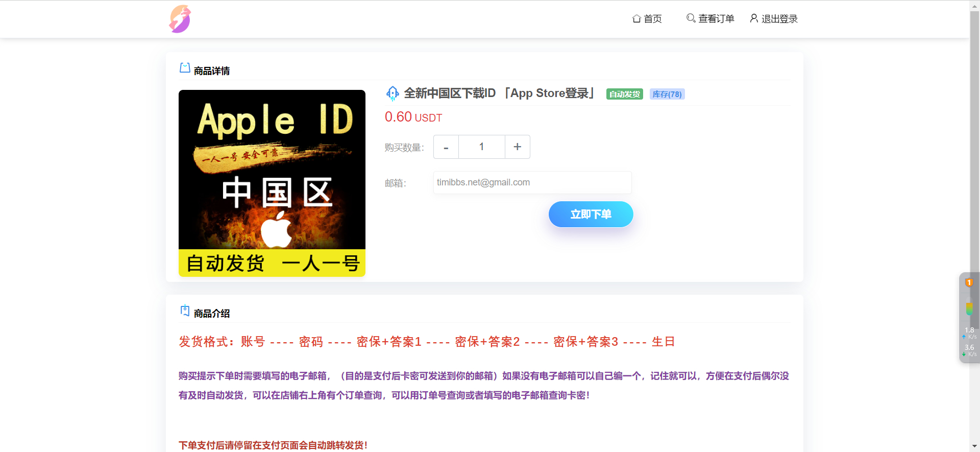This screenshot has height=452, width=980.
Task: Click the page scrollbar down arrow
Action: (974, 447)
